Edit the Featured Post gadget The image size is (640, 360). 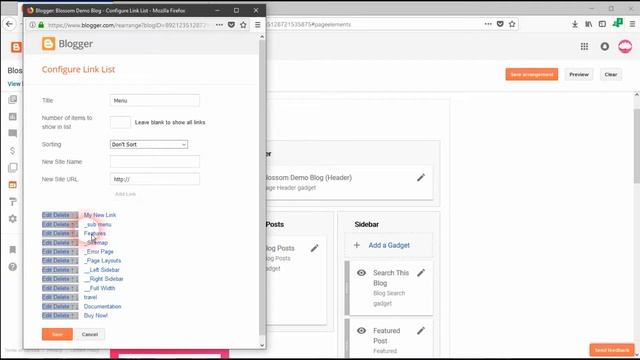pos(421,331)
